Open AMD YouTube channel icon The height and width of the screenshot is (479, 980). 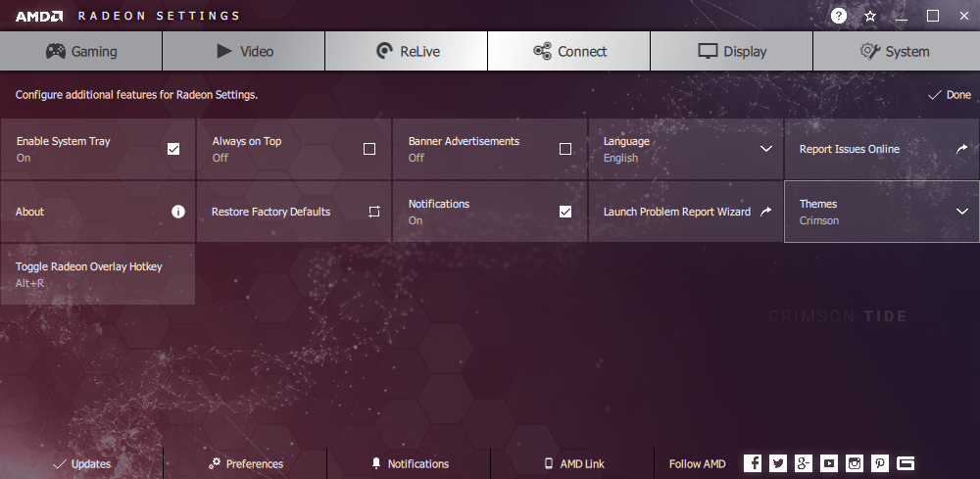click(x=829, y=463)
